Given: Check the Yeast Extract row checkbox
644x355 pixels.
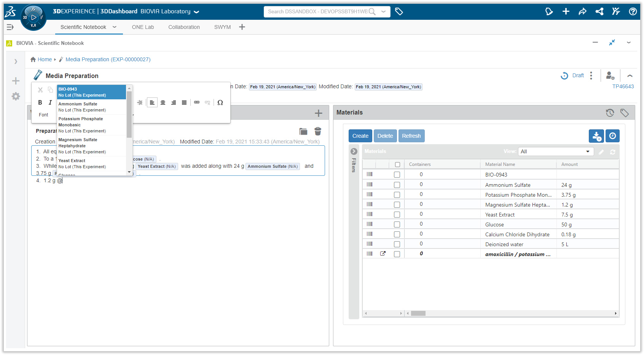Looking at the screenshot, I should coord(397,214).
